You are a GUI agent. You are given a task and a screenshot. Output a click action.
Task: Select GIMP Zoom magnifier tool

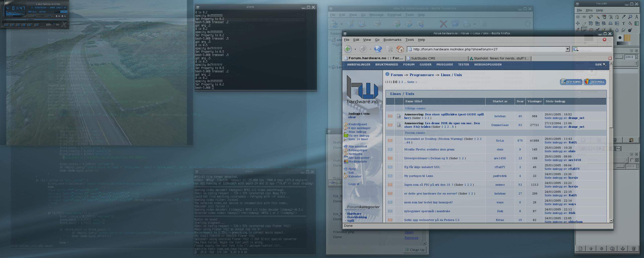(x=630, y=17)
